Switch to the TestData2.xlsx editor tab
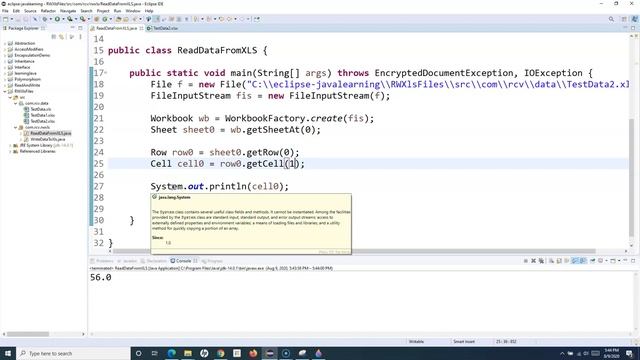 coord(163,28)
